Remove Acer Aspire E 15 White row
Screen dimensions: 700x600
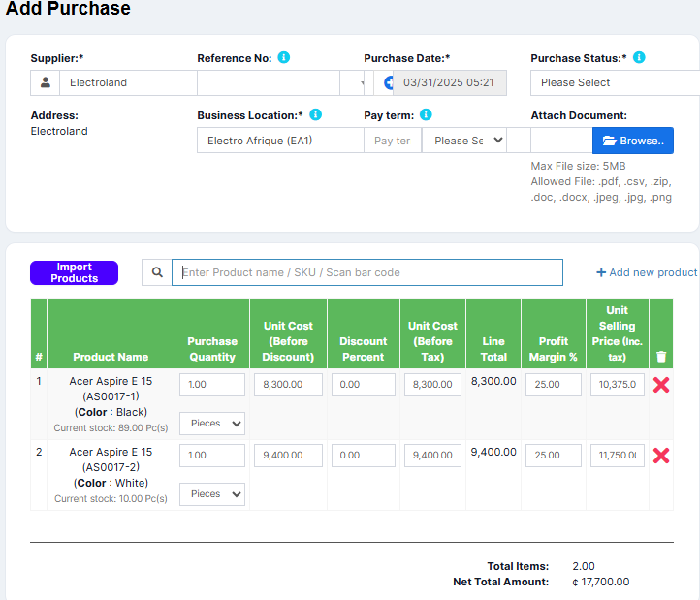660,456
